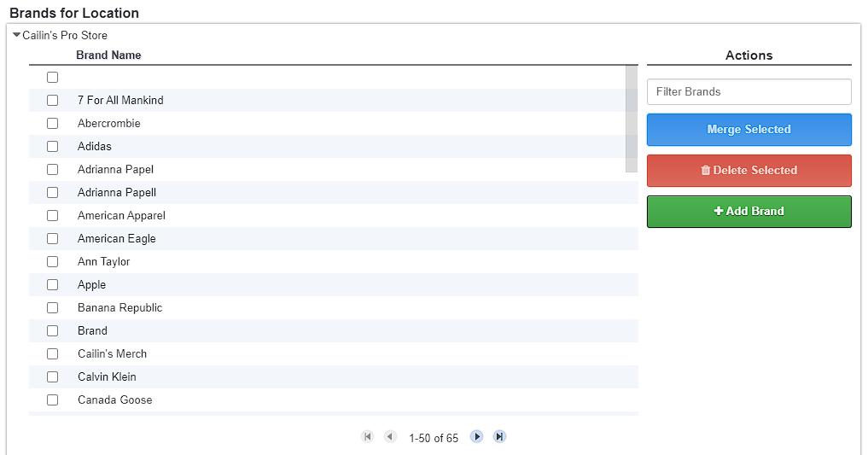Screen dimensions: 868x455
Task: Click the Adrianna Papell brand name
Action: pos(117,193)
